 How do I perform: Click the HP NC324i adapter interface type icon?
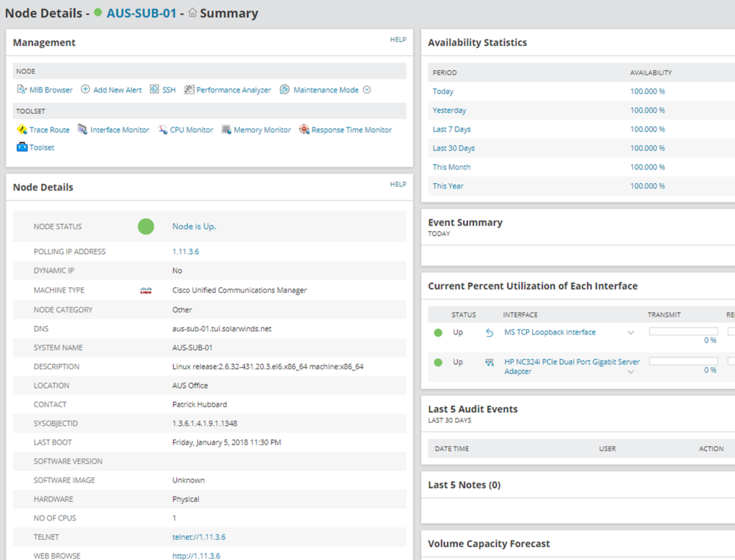pyautogui.click(x=490, y=362)
